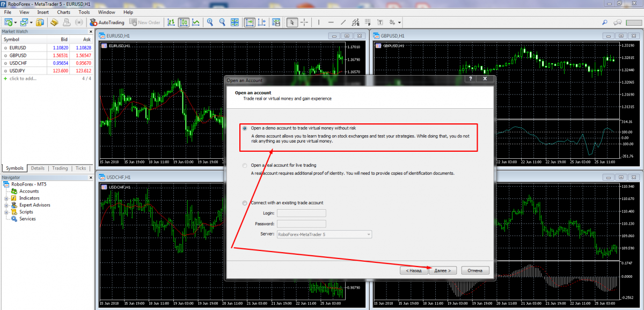Viewport: 644px width, 310px height.
Task: Select the equidistant channel tool
Action: [355, 23]
